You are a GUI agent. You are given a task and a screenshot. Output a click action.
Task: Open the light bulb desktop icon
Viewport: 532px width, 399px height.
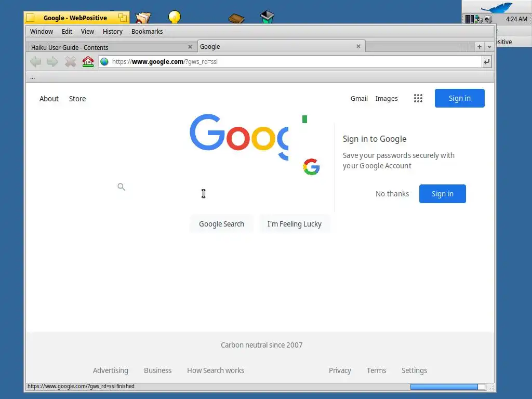[175, 17]
